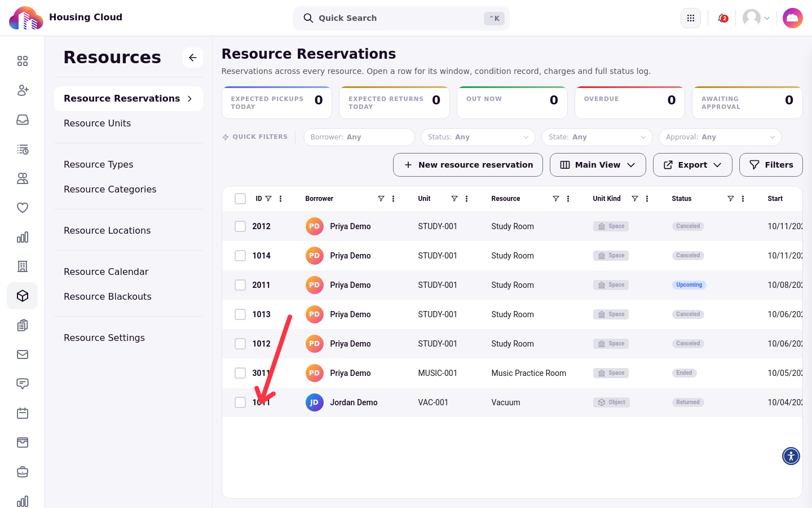Open the Housing Cloud avatar at top right
The height and width of the screenshot is (508, 812).
pyautogui.click(x=793, y=18)
